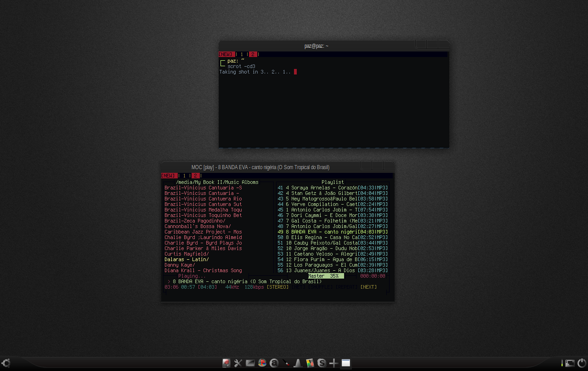Select playlist item 42 Stan Getz & João Gilbert

(333, 193)
